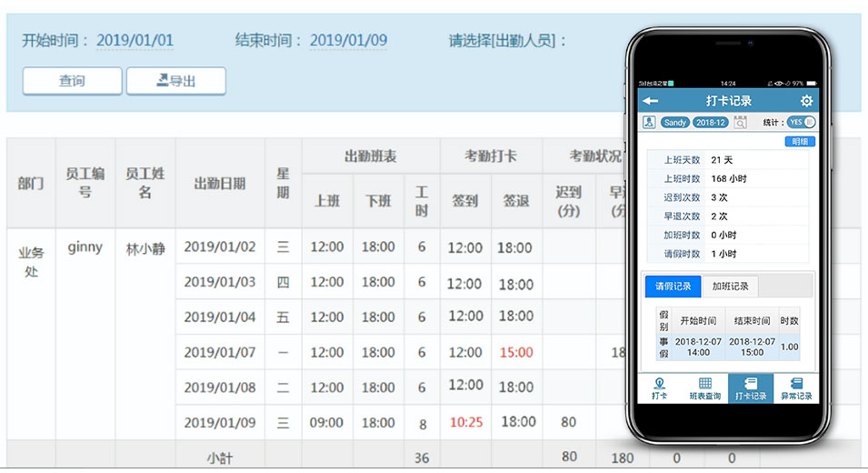Screen dimensions: 868x473
Task: Click start date field 2019/01/01
Action: pos(135,40)
